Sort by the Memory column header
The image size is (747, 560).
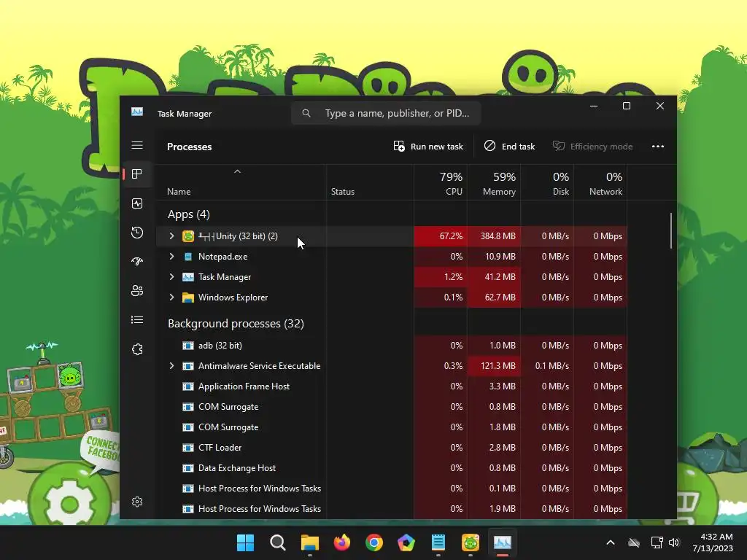click(494, 184)
